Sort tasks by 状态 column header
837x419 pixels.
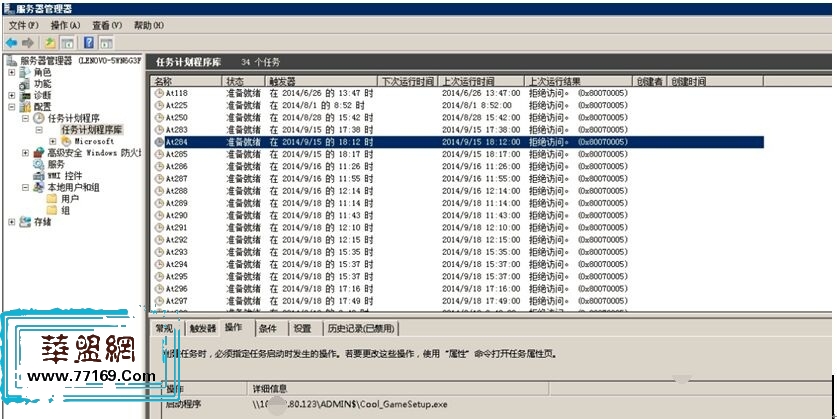pos(235,81)
